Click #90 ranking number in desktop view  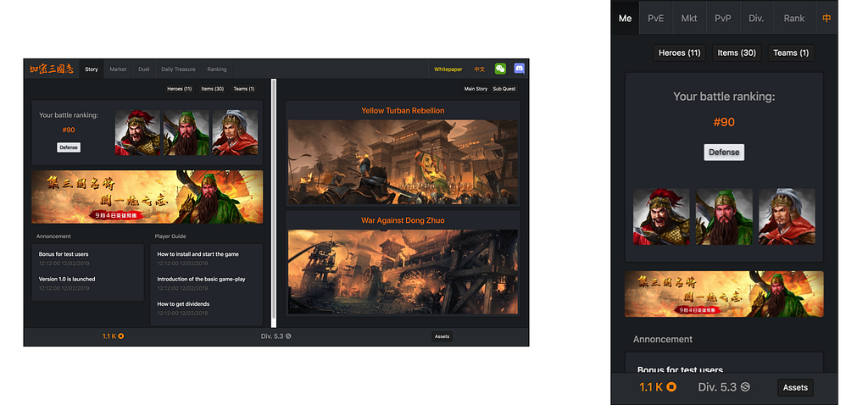click(x=69, y=130)
